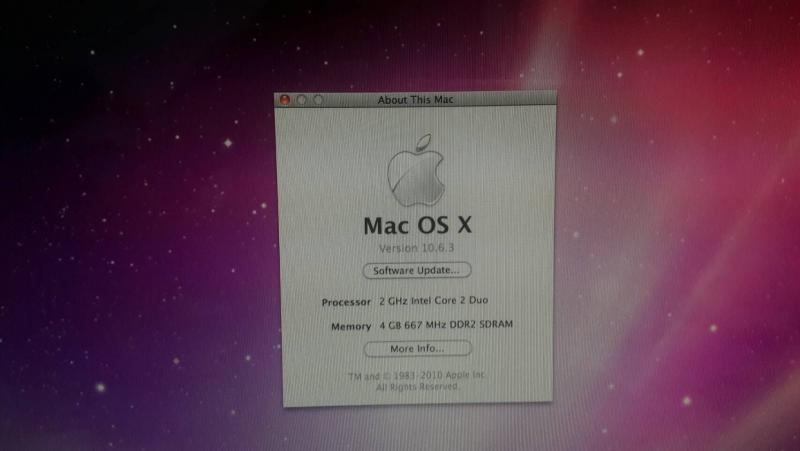Viewport: 800px width, 451px height.
Task: Click the Apple logo image
Action: [416, 170]
